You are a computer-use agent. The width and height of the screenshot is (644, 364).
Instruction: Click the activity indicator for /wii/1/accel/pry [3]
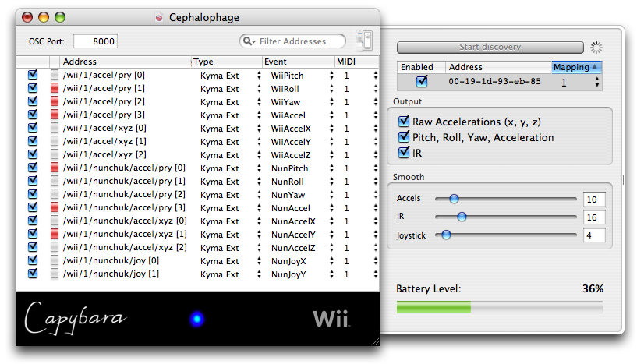tap(55, 115)
